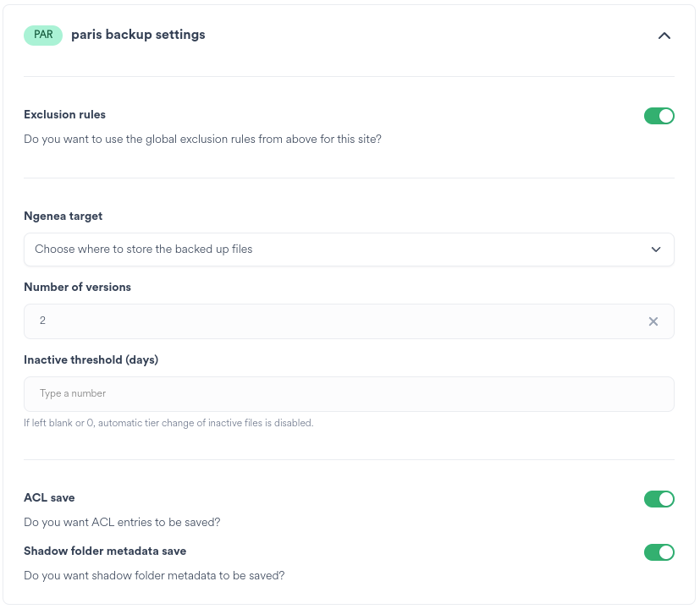The image size is (700, 609).
Task: Click the dropdown chevron on Ngenea target
Action: click(655, 250)
